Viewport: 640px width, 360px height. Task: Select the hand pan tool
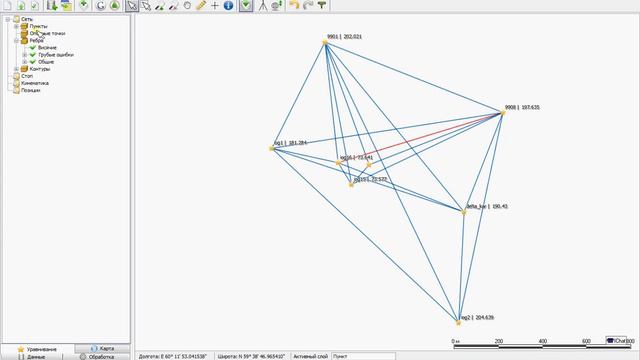coord(187,5)
